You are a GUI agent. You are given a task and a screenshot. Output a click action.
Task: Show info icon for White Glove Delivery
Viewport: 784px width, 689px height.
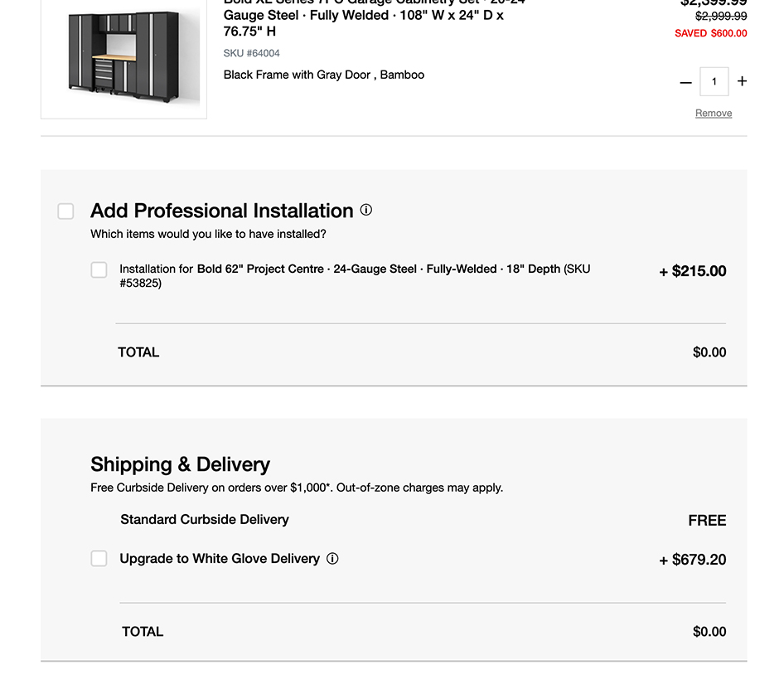tap(332, 559)
